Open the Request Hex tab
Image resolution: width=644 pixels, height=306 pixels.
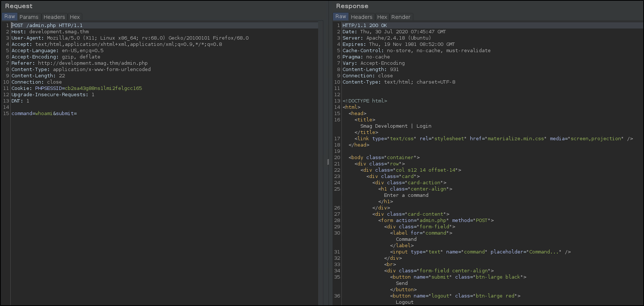tap(75, 17)
